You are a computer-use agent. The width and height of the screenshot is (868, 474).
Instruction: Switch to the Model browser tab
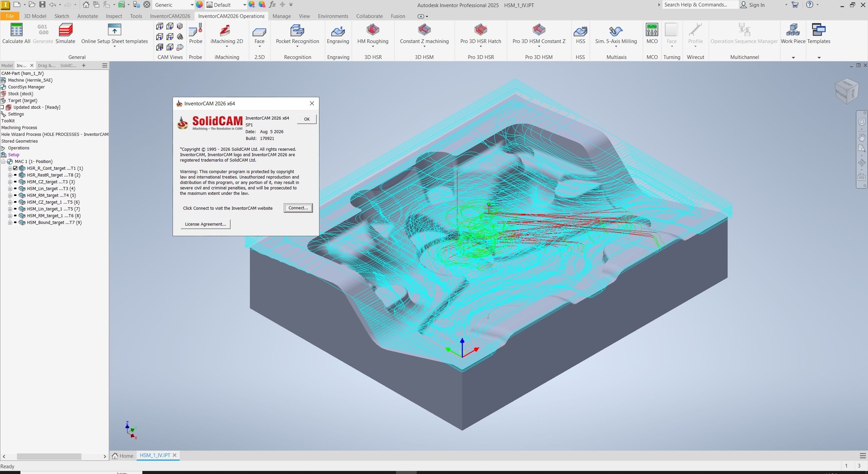[x=7, y=65]
